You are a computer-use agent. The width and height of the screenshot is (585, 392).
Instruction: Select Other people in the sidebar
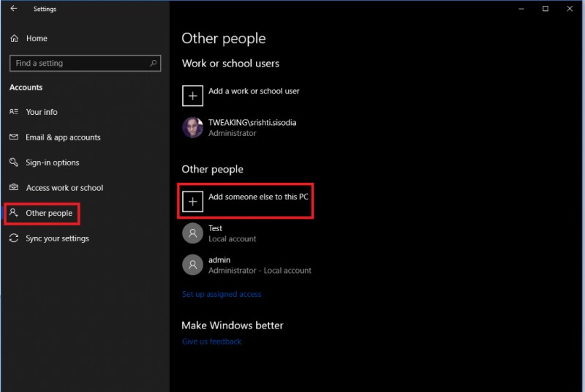pos(41,213)
